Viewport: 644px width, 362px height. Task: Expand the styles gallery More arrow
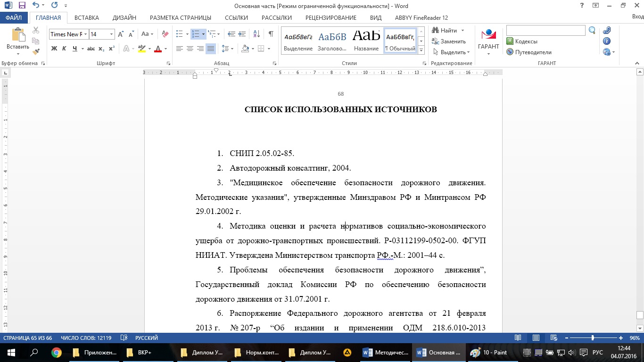pos(421,49)
